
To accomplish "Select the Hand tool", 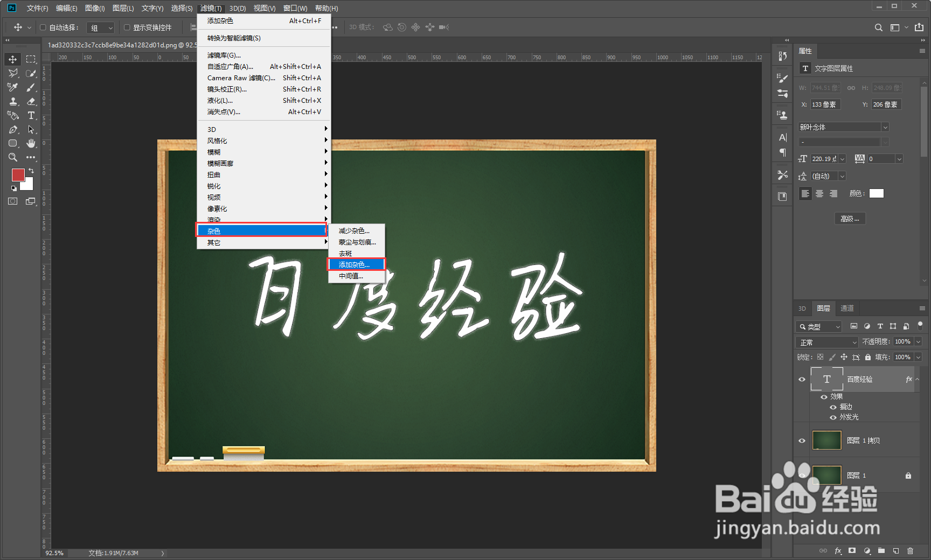I will pos(31,143).
